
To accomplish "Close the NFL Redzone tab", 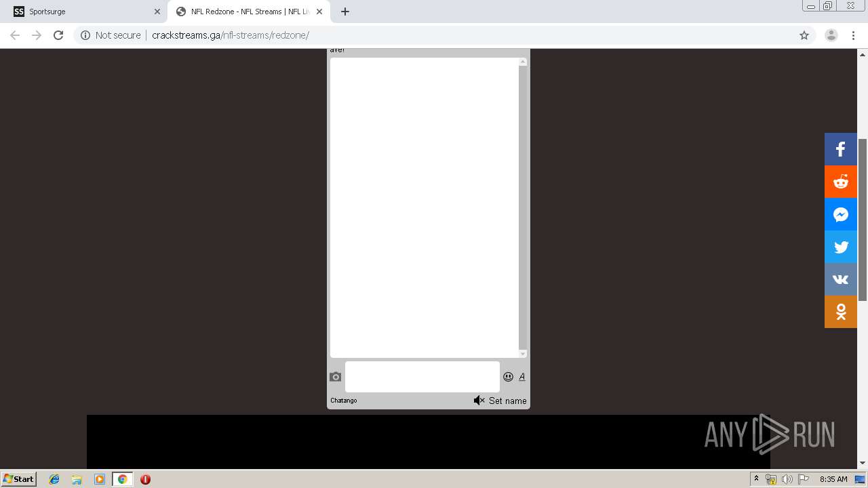I will click(319, 12).
